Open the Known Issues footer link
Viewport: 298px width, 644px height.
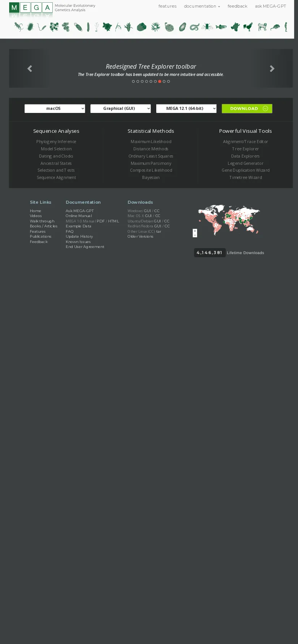(78, 241)
